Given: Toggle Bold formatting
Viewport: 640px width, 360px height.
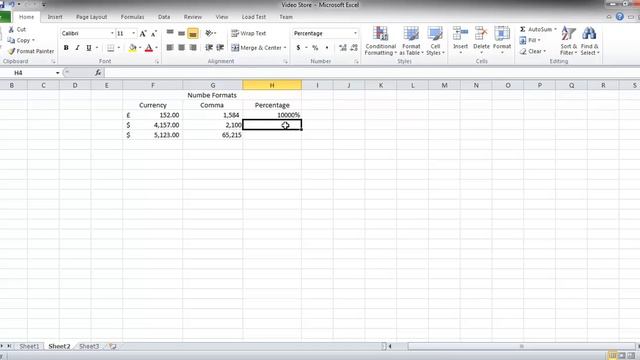Looking at the screenshot, I should pyautogui.click(x=66, y=48).
